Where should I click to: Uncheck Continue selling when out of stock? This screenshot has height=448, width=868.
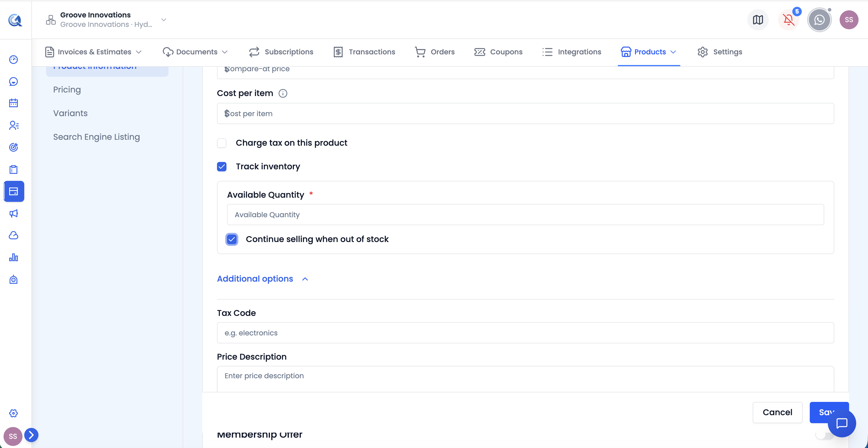(x=232, y=239)
